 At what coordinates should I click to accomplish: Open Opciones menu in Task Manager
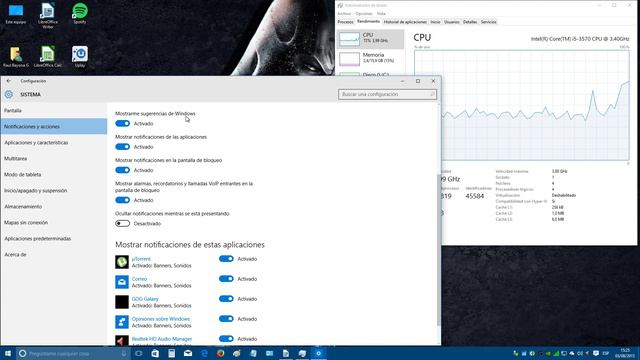(x=364, y=13)
